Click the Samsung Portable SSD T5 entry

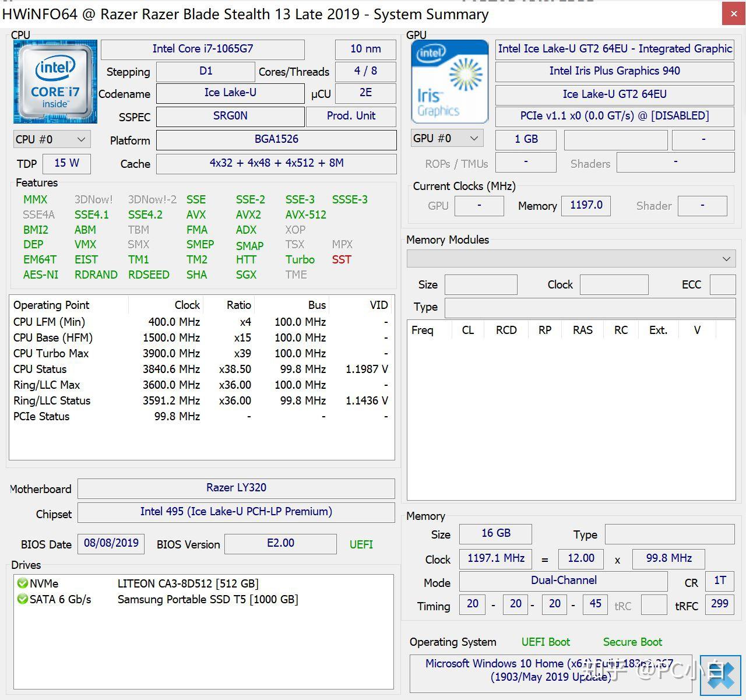(207, 599)
